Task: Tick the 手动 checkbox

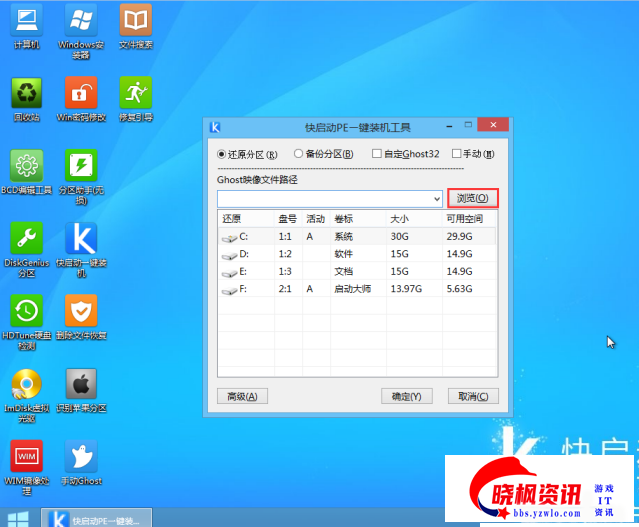Action: click(x=457, y=154)
